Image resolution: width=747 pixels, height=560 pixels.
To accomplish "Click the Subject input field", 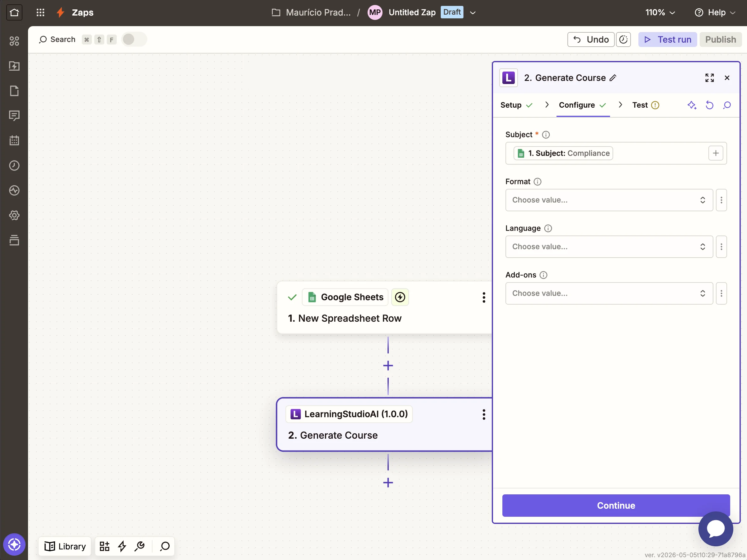I will 616,153.
